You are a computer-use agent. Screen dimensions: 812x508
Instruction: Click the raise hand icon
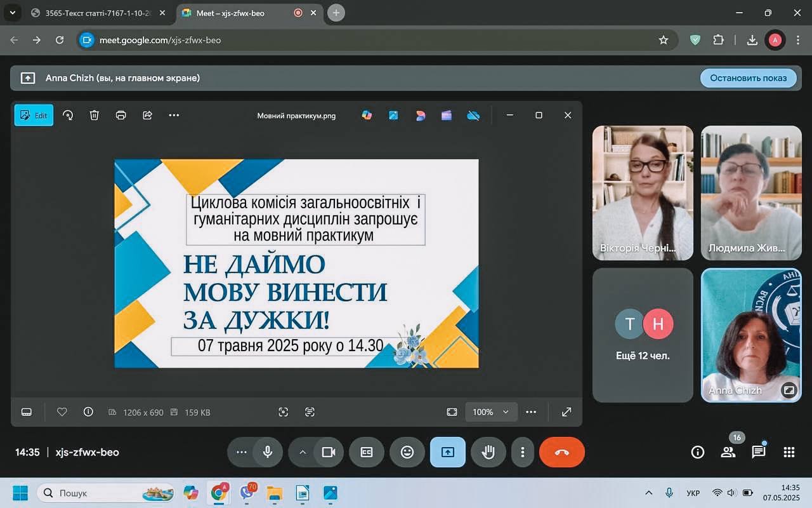pyautogui.click(x=488, y=452)
